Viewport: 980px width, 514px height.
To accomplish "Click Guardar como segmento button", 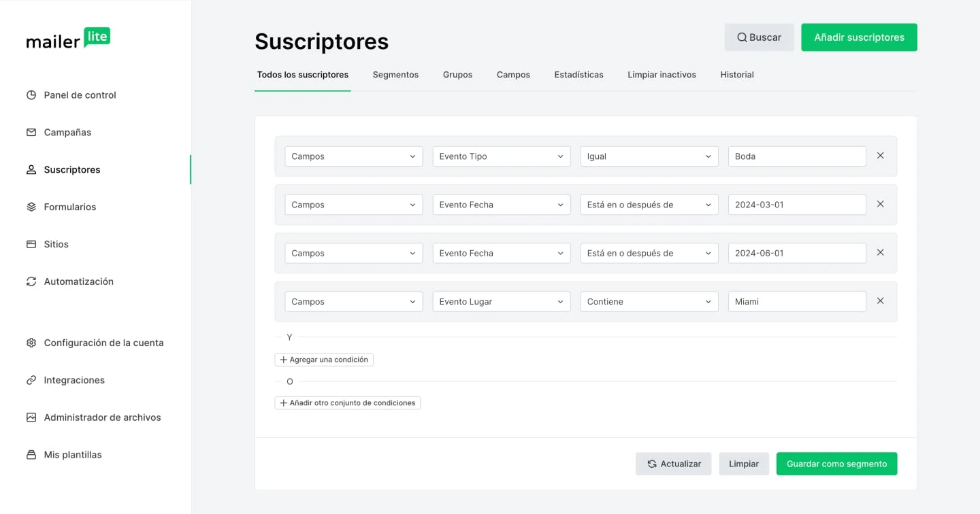I will point(836,464).
